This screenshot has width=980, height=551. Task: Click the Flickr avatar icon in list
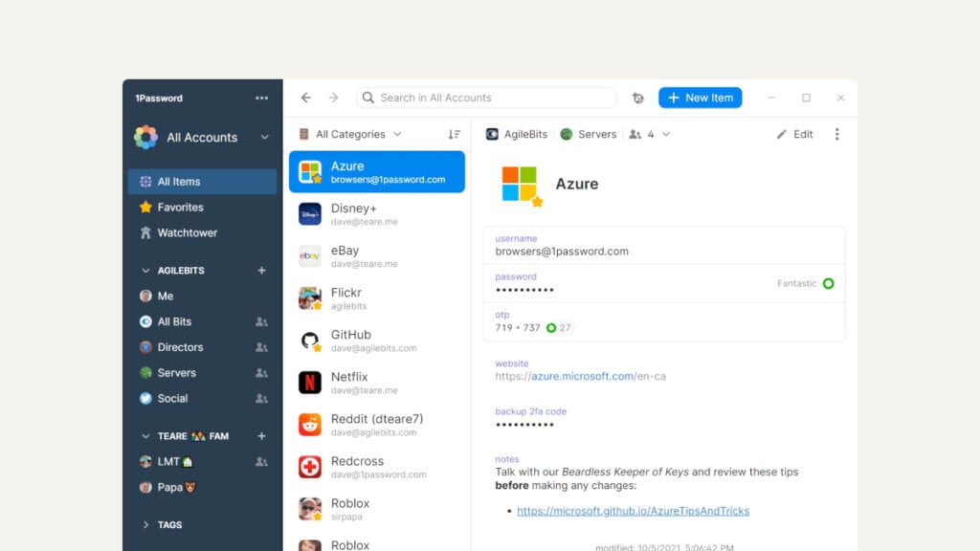click(310, 298)
